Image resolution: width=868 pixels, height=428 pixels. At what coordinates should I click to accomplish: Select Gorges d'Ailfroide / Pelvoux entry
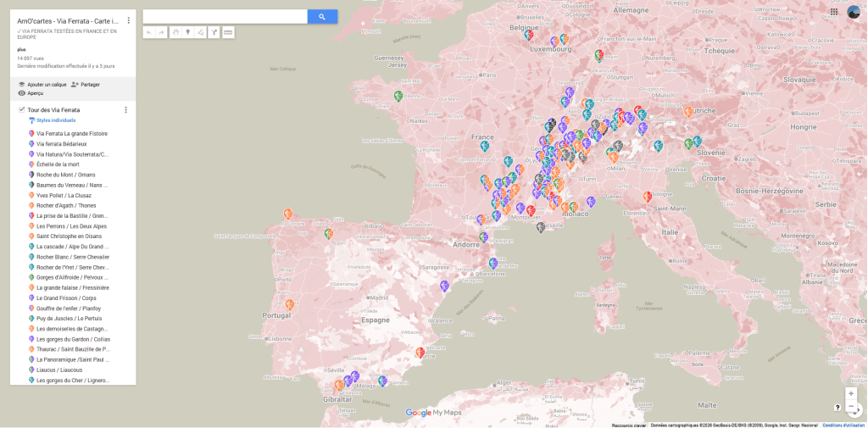click(x=73, y=277)
